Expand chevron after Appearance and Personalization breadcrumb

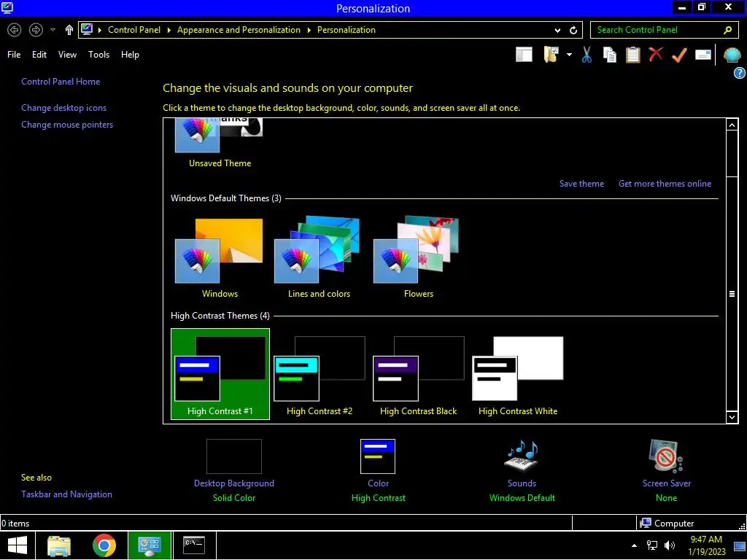[309, 30]
